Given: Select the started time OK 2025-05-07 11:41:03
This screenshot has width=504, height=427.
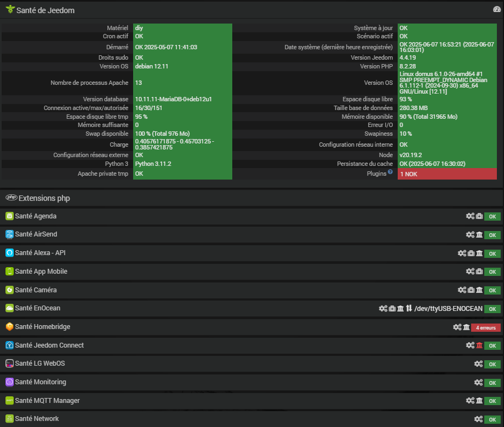Looking at the screenshot, I should 166,47.
